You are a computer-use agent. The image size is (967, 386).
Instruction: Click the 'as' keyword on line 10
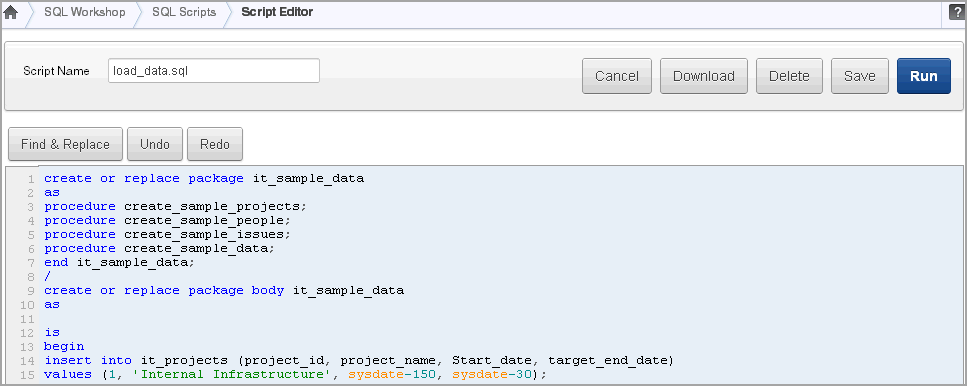point(52,305)
